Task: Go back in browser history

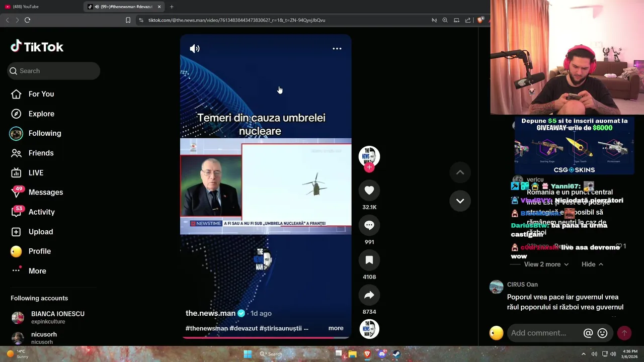Action: pyautogui.click(x=7, y=20)
